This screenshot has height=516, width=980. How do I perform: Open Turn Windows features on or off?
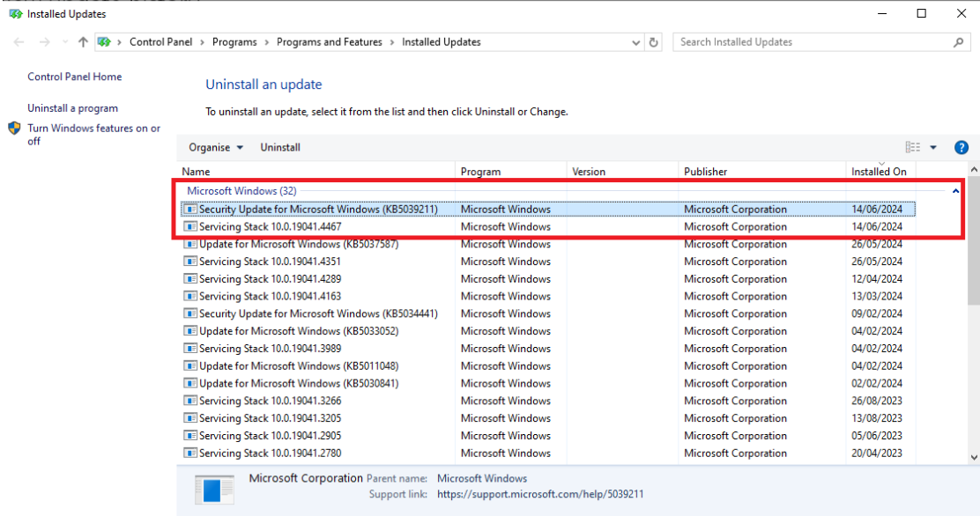tap(93, 135)
